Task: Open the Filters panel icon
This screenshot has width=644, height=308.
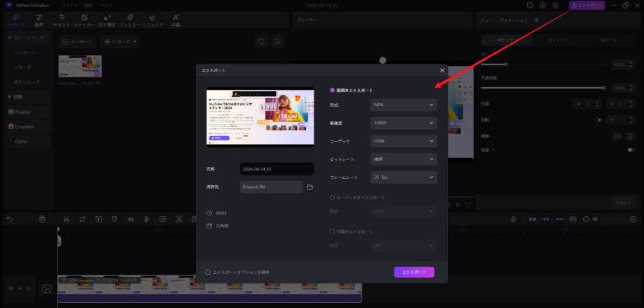Action: 130,20
